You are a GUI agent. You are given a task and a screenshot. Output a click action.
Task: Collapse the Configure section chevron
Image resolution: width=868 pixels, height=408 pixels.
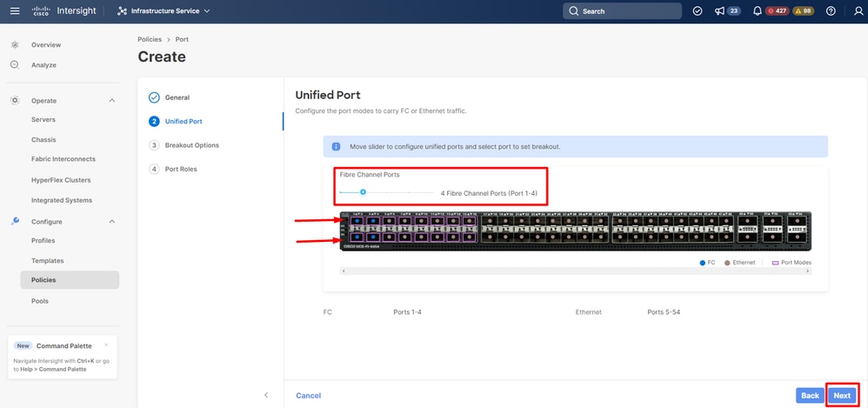112,222
